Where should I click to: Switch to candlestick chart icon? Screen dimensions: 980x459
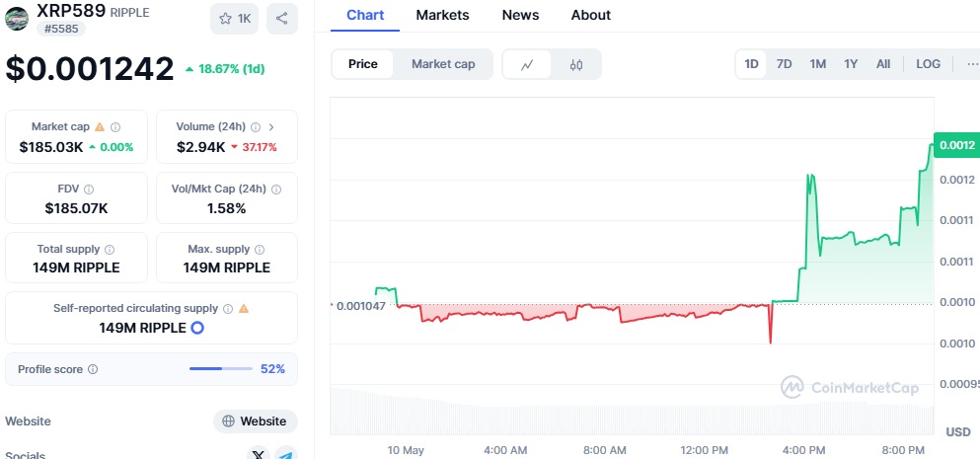(x=576, y=64)
